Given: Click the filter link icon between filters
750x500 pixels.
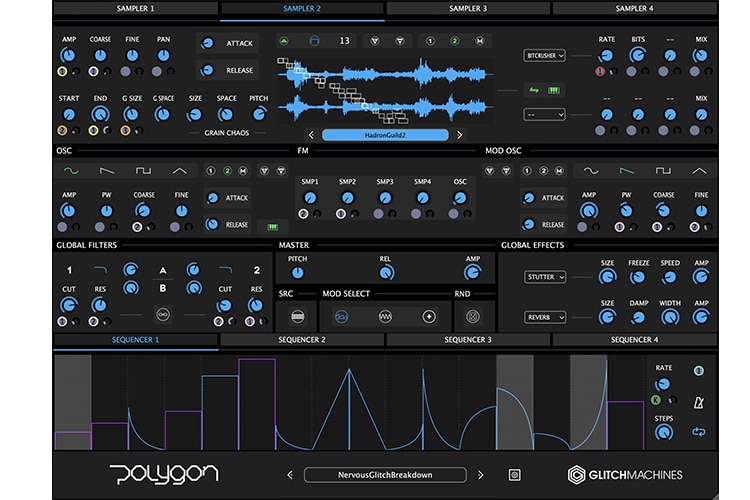Looking at the screenshot, I should (163, 315).
